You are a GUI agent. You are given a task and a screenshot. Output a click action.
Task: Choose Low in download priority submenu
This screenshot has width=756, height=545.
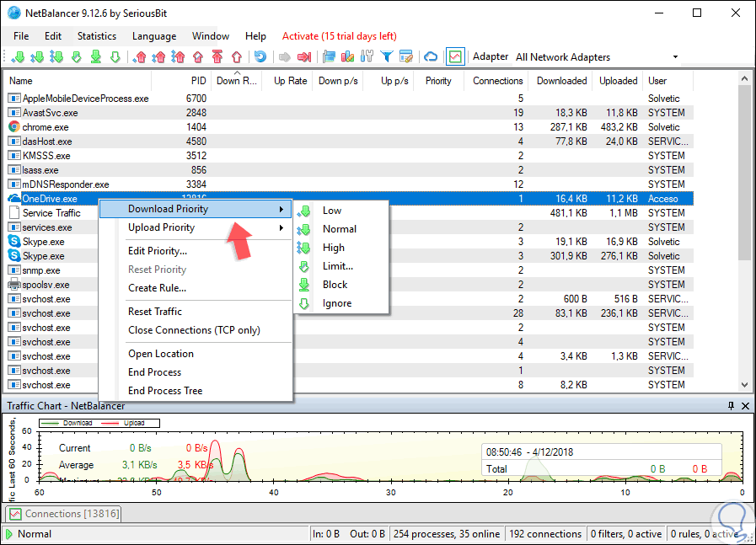pos(341,211)
